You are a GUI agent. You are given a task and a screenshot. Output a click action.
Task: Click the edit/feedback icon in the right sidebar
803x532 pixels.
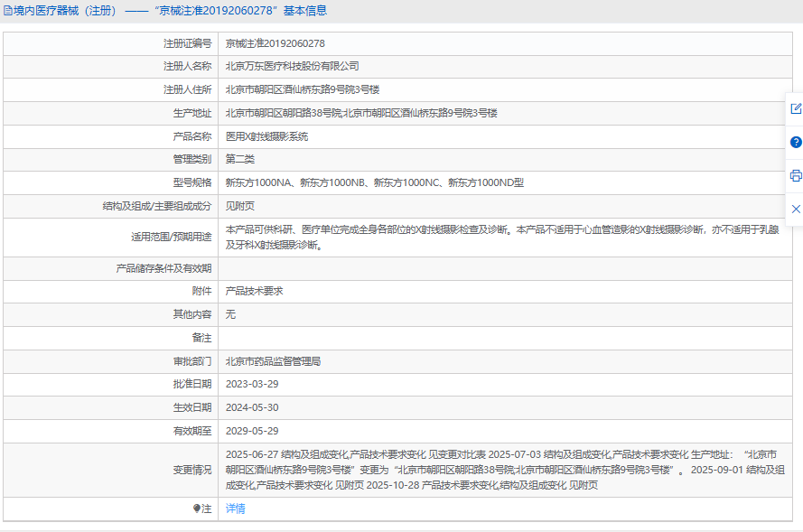(x=796, y=108)
